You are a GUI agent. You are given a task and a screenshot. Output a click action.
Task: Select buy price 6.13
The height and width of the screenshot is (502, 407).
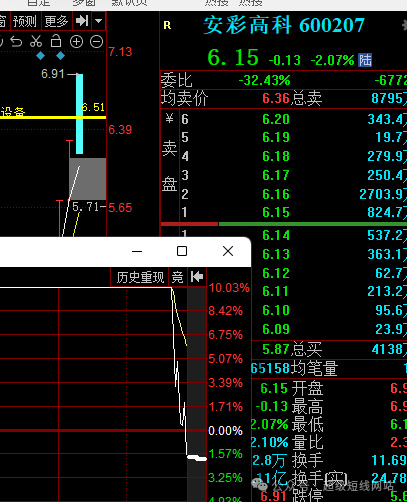pyautogui.click(x=276, y=254)
